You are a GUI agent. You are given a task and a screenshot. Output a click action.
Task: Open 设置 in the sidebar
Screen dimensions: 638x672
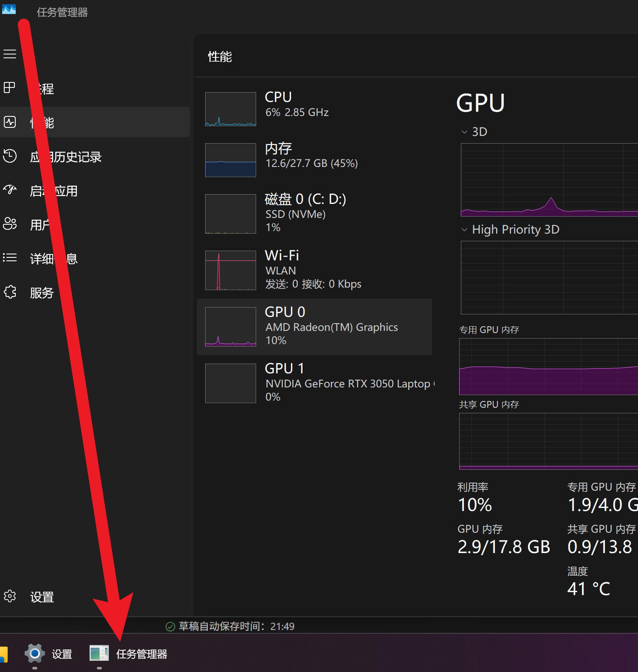click(42, 597)
